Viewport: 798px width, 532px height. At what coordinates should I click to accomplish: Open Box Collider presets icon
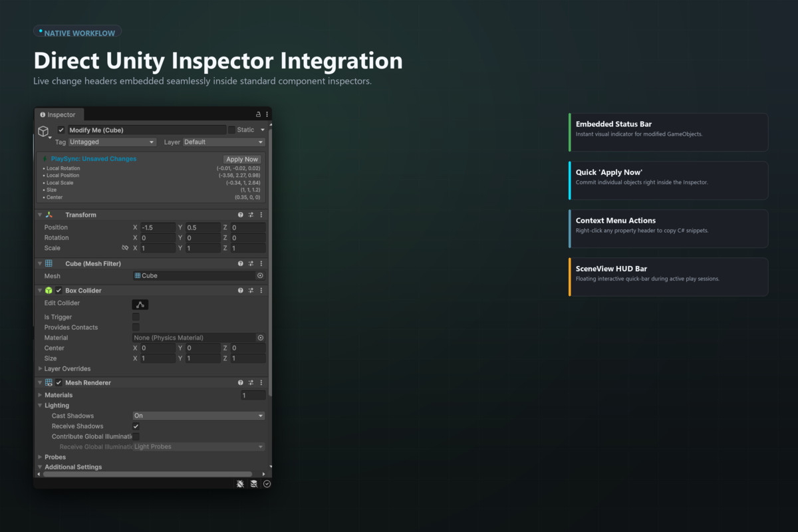pyautogui.click(x=251, y=291)
